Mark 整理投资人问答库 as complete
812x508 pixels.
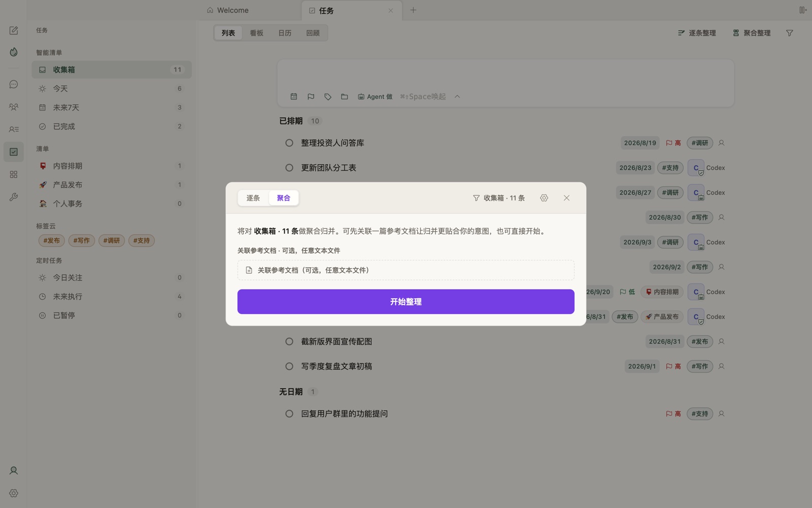[289, 143]
